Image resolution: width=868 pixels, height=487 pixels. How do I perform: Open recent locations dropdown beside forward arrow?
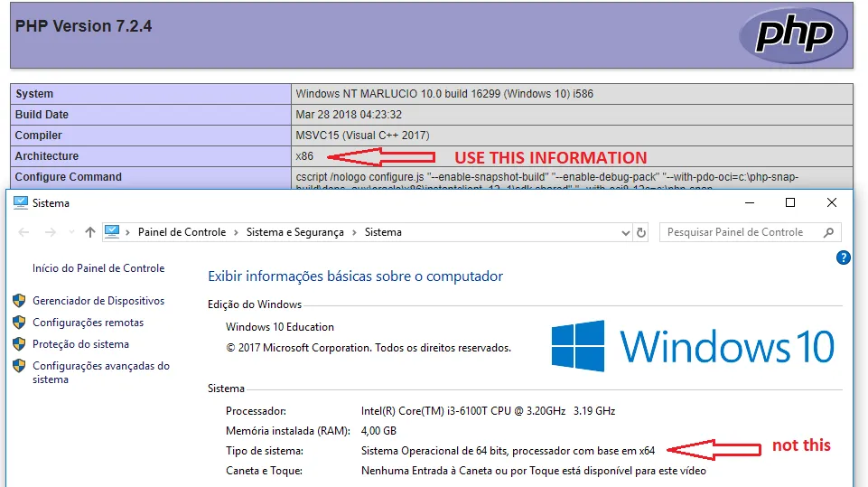(71, 232)
